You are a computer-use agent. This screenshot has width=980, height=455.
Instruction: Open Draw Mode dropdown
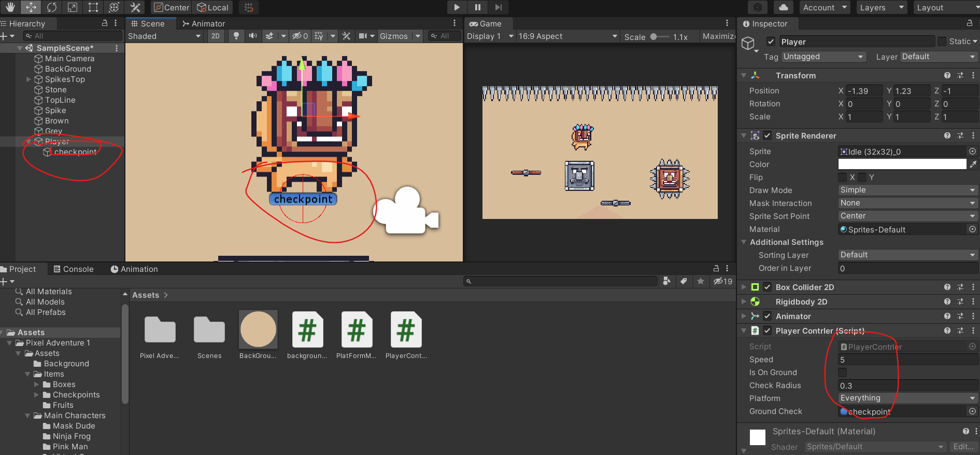[x=908, y=190]
